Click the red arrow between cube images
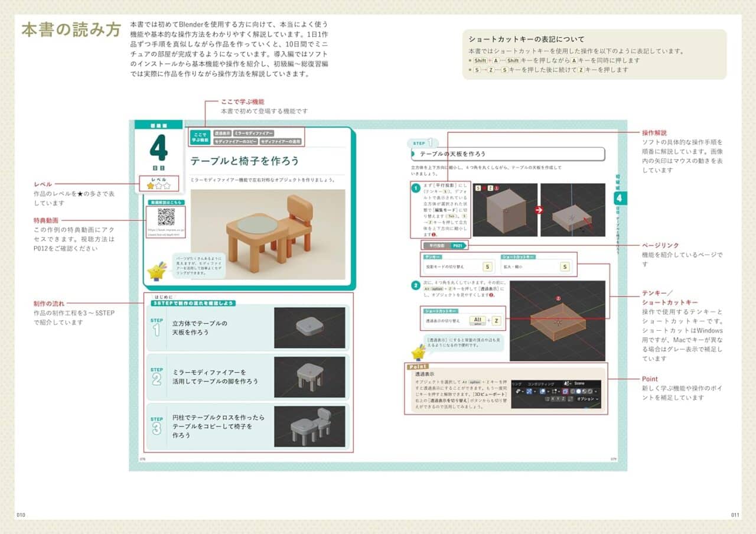756x534 pixels. (539, 209)
